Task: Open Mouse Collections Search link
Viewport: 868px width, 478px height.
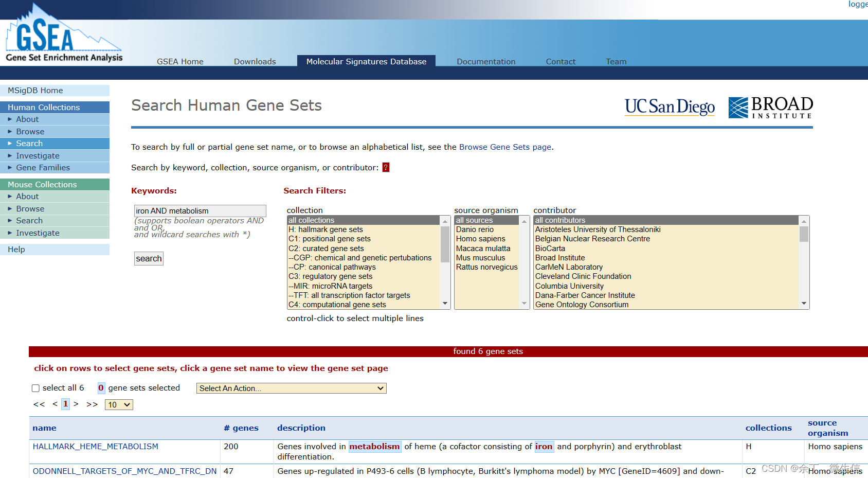Action: click(x=55, y=221)
